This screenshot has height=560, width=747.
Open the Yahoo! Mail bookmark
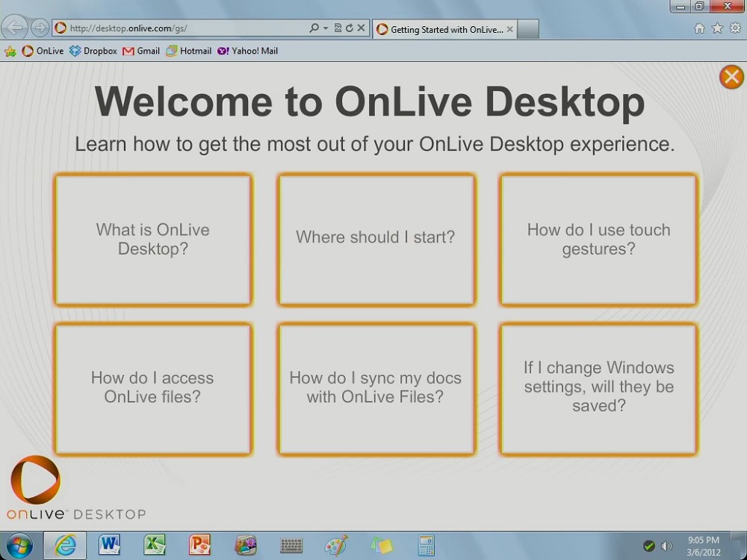(248, 51)
